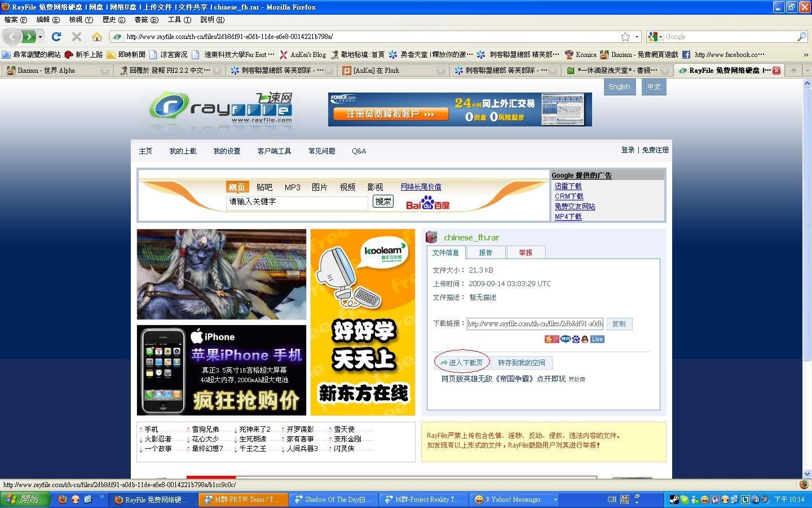Copy the download link with 复制

[x=619, y=323]
